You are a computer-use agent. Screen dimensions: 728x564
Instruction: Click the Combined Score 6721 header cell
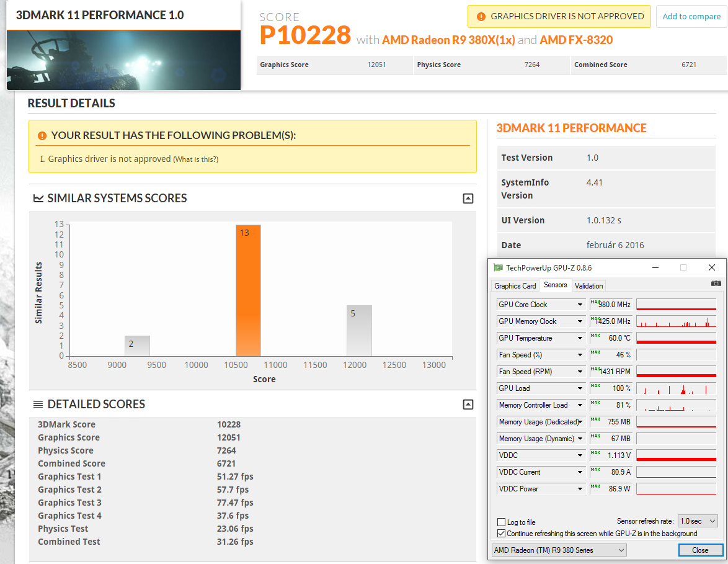point(649,65)
